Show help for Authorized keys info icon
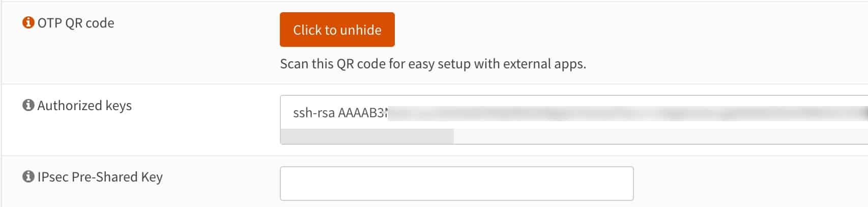Viewport: 868px width, 207px height. point(28,105)
